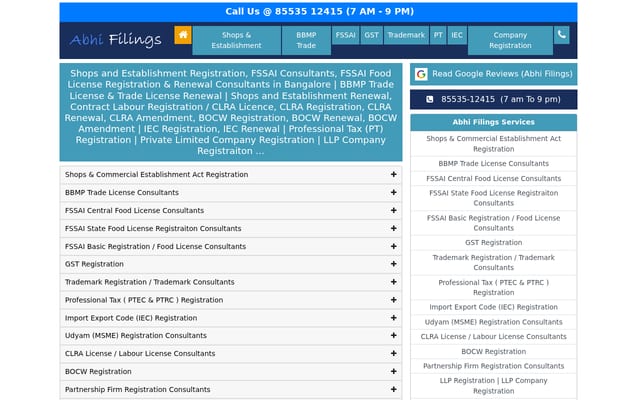Open Company Registration nav menu item
The width and height of the screenshot is (640, 400).
pyautogui.click(x=510, y=40)
